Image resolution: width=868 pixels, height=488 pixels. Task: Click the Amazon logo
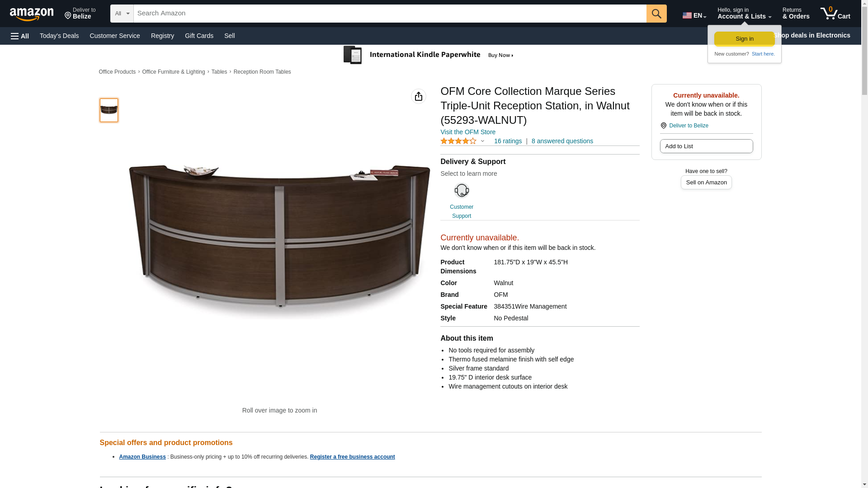(x=32, y=14)
